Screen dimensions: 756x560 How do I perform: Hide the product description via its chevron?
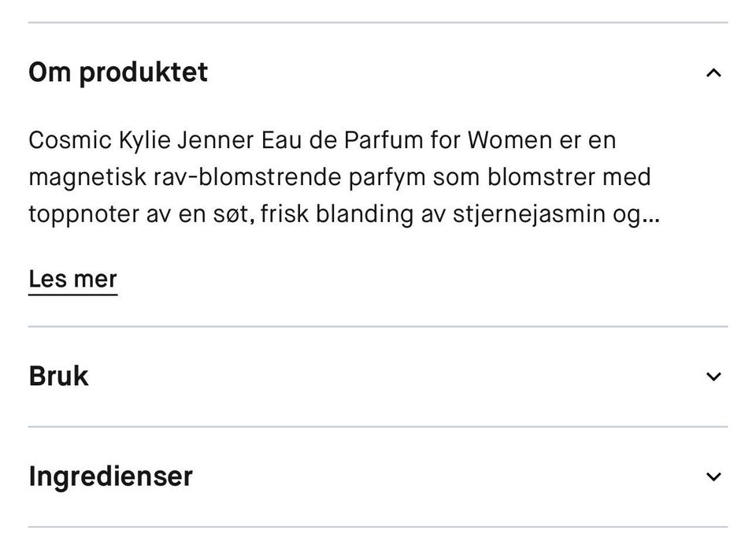713,72
